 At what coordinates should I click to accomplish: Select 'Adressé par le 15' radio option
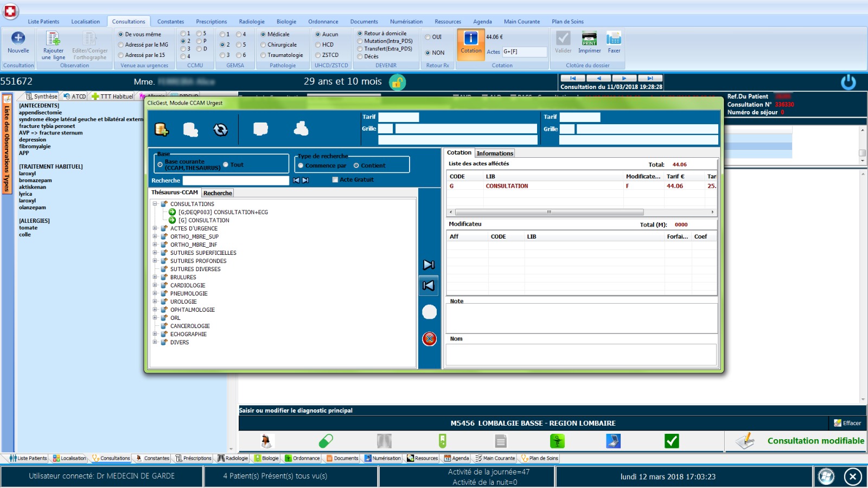pos(121,55)
